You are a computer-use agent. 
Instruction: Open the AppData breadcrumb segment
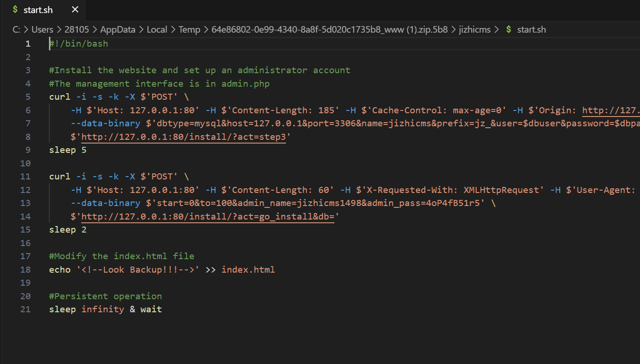[x=118, y=29]
